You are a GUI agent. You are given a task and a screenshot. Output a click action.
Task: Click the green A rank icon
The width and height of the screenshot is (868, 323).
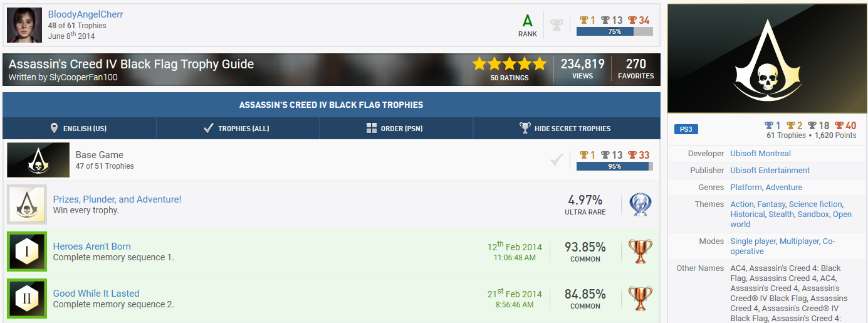click(x=528, y=21)
